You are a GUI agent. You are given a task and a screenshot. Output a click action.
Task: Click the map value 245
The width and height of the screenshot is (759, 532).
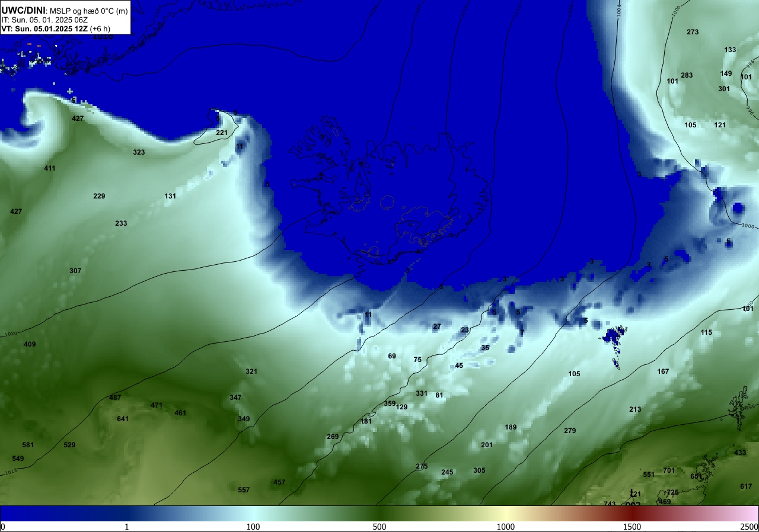pyautogui.click(x=447, y=472)
